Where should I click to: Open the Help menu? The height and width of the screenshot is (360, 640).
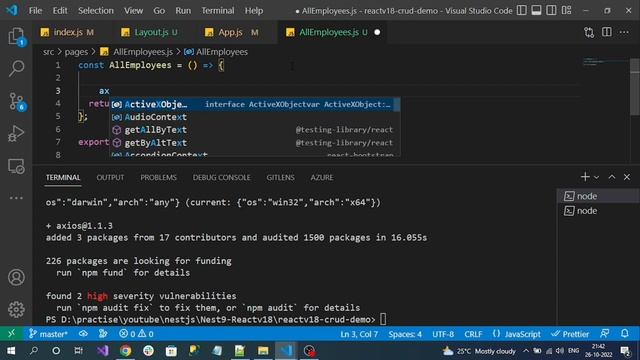coord(253,11)
